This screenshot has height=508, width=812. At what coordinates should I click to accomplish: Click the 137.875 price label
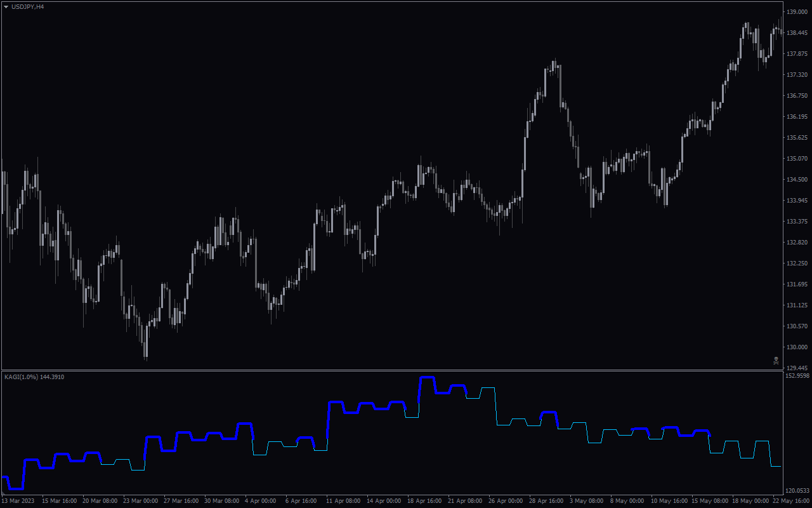[x=797, y=54]
